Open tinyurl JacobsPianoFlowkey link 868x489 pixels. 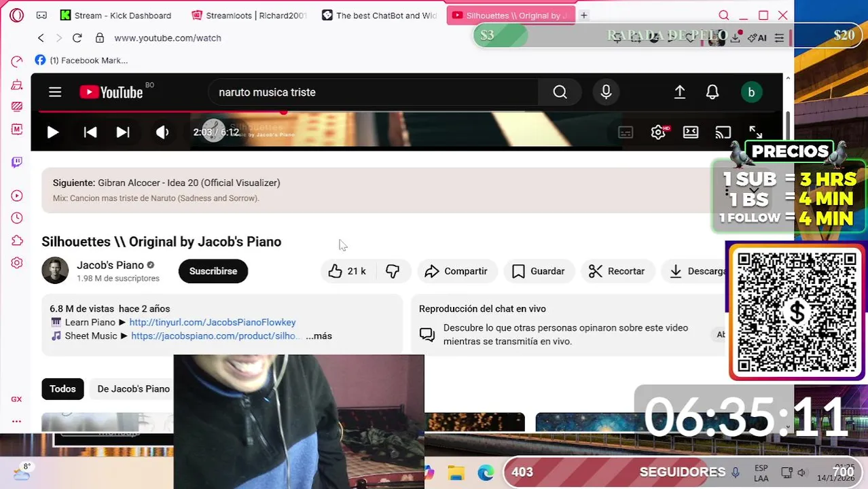213,322
